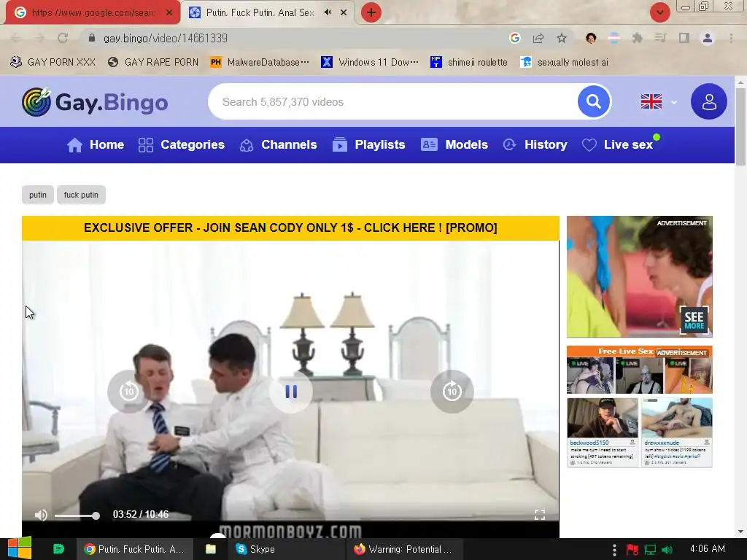Open the History nav item
The image size is (747, 560).
point(535,145)
